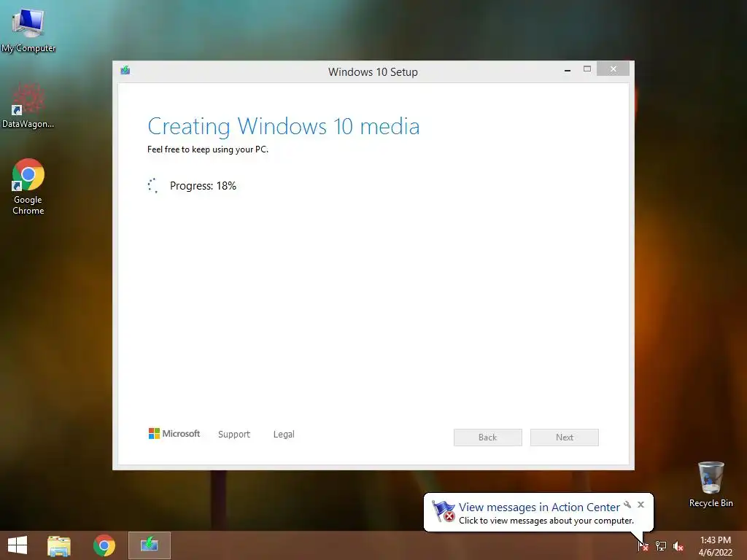Dismiss the Action Center notification balloon

pos(640,505)
